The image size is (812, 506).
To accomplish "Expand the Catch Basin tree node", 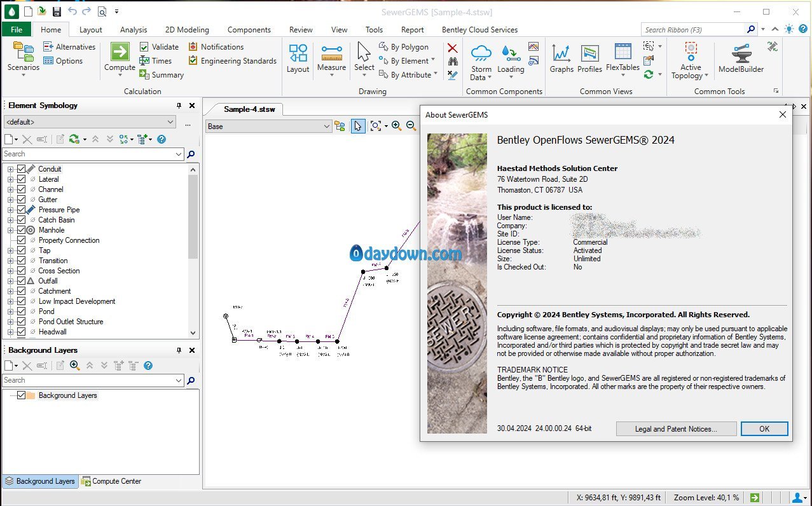I will tap(10, 220).
